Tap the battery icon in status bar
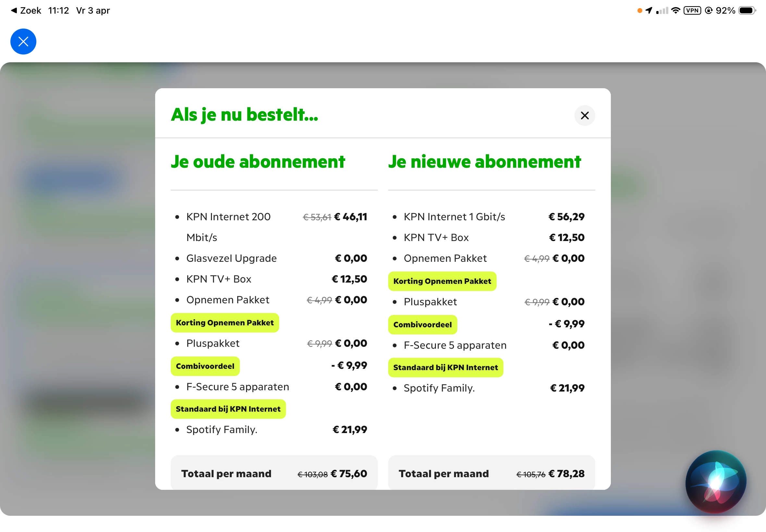 (747, 10)
